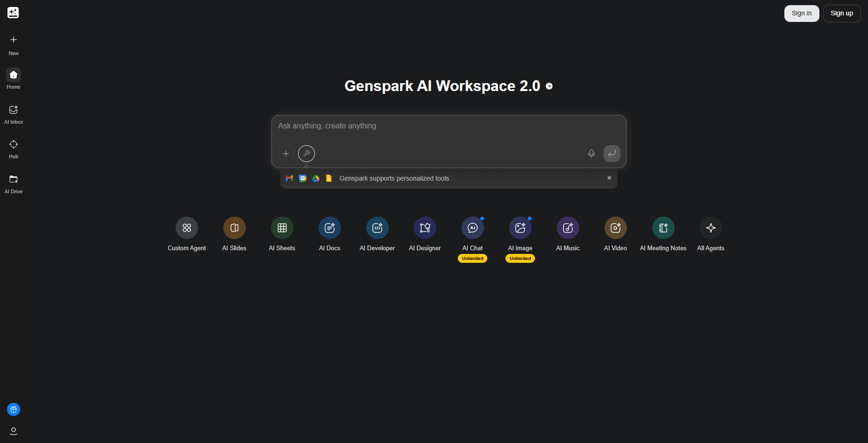Open the AI Video agent
Viewport: 868px width, 443px height.
pyautogui.click(x=615, y=228)
